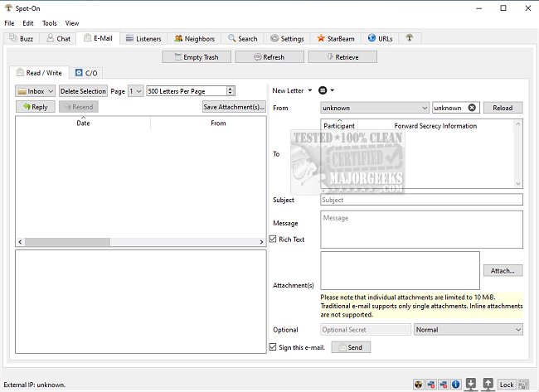Image resolution: width=539 pixels, height=392 pixels.
Task: Uncheck Sign this e-mail checkbox
Action: pyautogui.click(x=274, y=347)
